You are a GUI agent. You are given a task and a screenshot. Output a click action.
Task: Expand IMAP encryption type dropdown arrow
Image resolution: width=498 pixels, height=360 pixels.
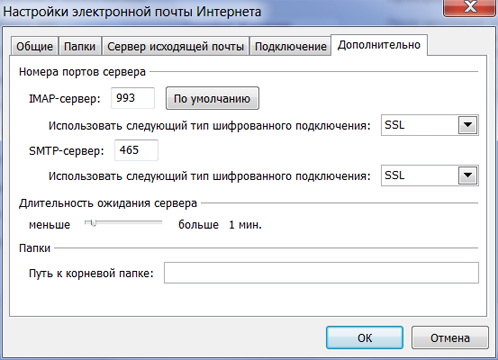pos(468,125)
